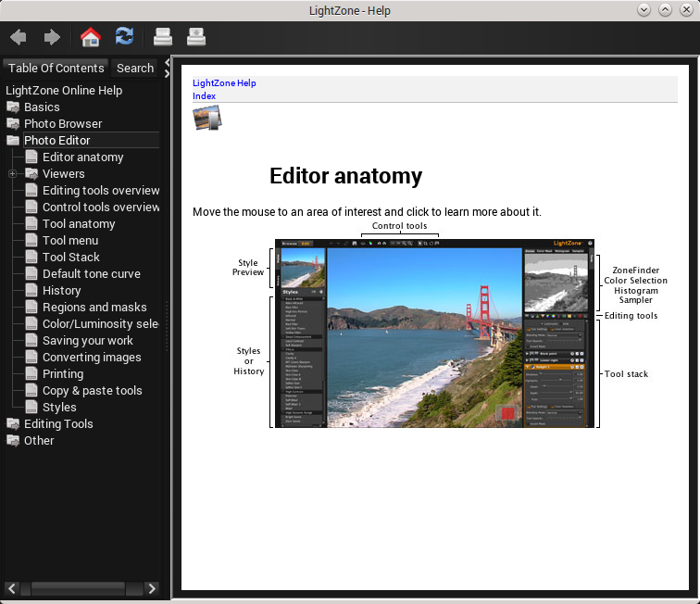700x604 pixels.
Task: Maximize the LightZone Help window
Action: [665, 10]
